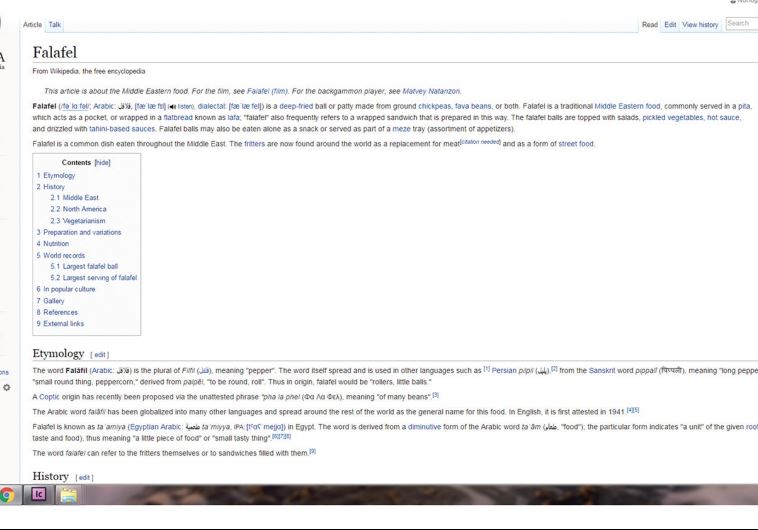The height and width of the screenshot is (530, 758).
Task: Click in the Wikipedia search field
Action: click(x=740, y=23)
